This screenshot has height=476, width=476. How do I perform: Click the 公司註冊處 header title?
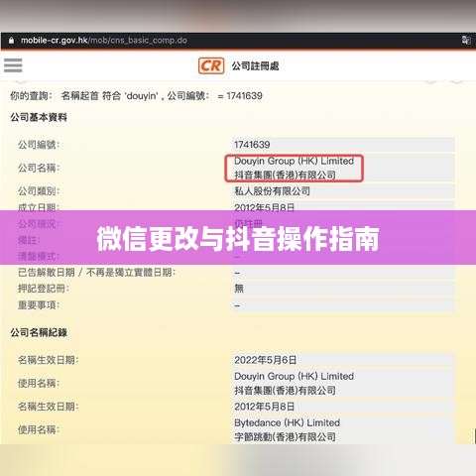255,65
